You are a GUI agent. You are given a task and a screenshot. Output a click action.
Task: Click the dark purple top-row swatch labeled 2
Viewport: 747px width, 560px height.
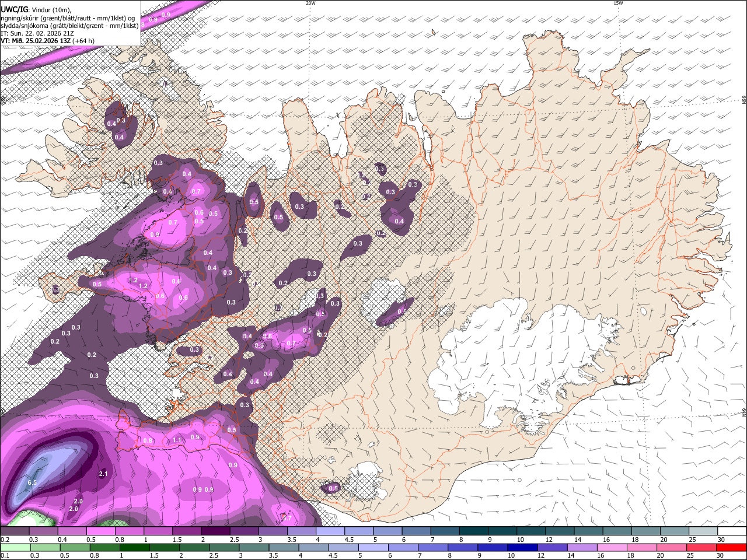click(215, 531)
